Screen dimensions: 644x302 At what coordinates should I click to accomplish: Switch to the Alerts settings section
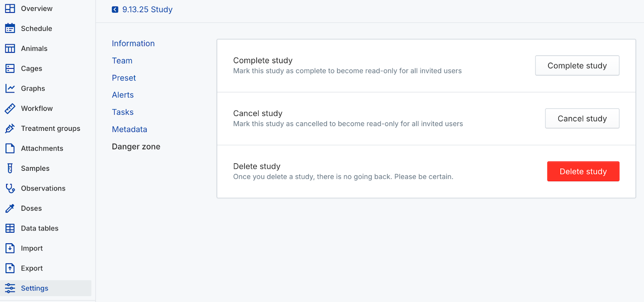tap(123, 95)
